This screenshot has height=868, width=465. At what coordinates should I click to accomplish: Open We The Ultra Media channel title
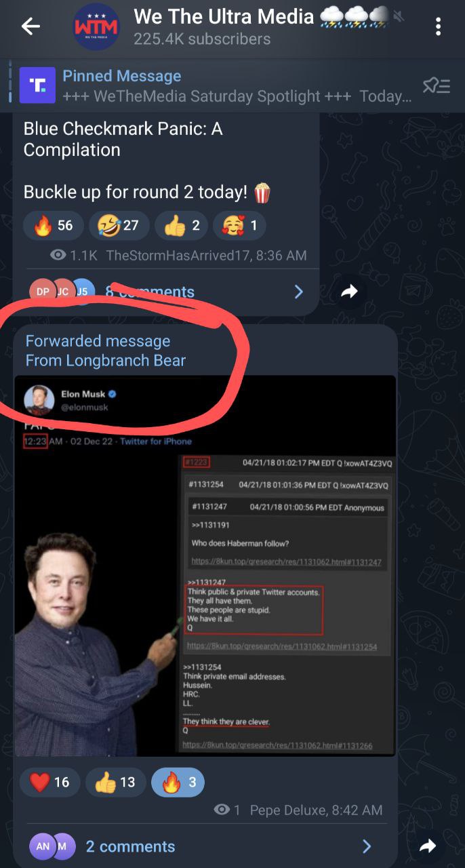224,16
